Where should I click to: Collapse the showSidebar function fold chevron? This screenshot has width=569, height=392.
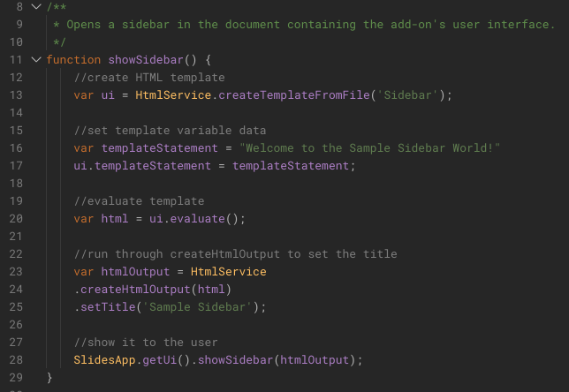pyautogui.click(x=36, y=59)
